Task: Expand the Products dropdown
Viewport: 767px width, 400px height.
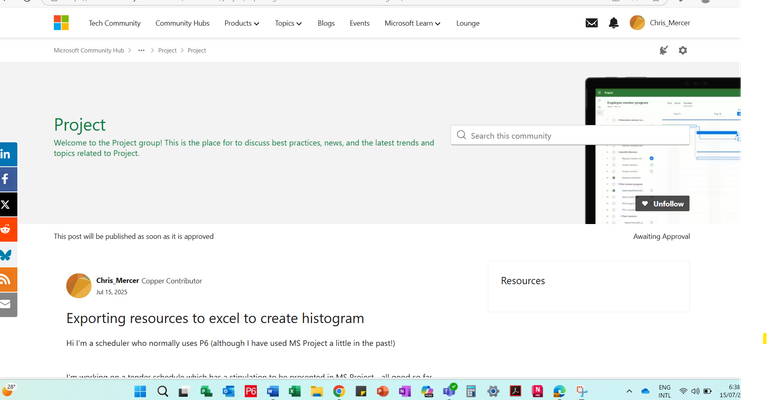Action: (242, 23)
